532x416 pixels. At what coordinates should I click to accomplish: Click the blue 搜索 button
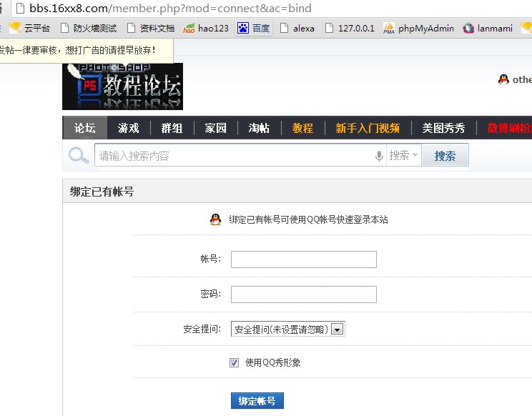[445, 155]
